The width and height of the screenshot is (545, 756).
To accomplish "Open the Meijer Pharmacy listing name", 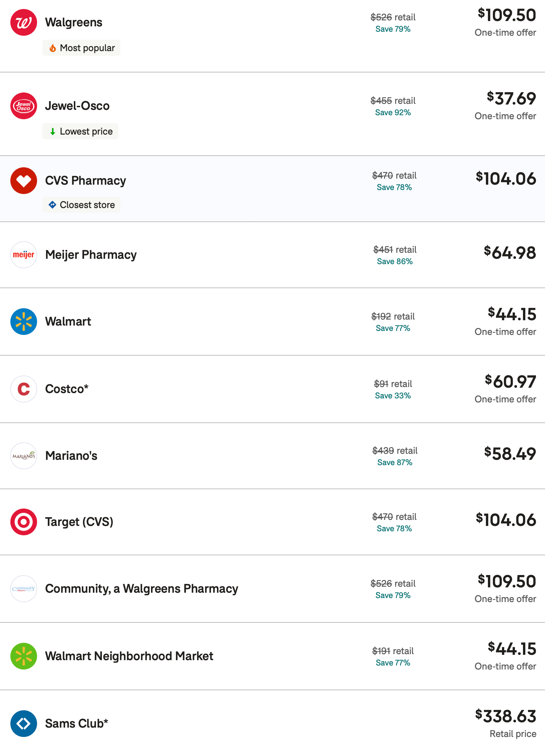I will tap(91, 255).
